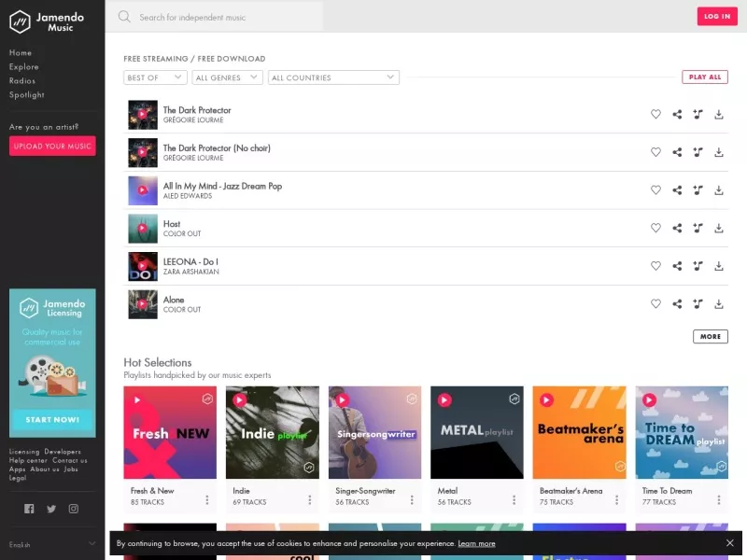Open the Best Of dropdown
Viewport: 747px width, 560px height.
(x=155, y=77)
